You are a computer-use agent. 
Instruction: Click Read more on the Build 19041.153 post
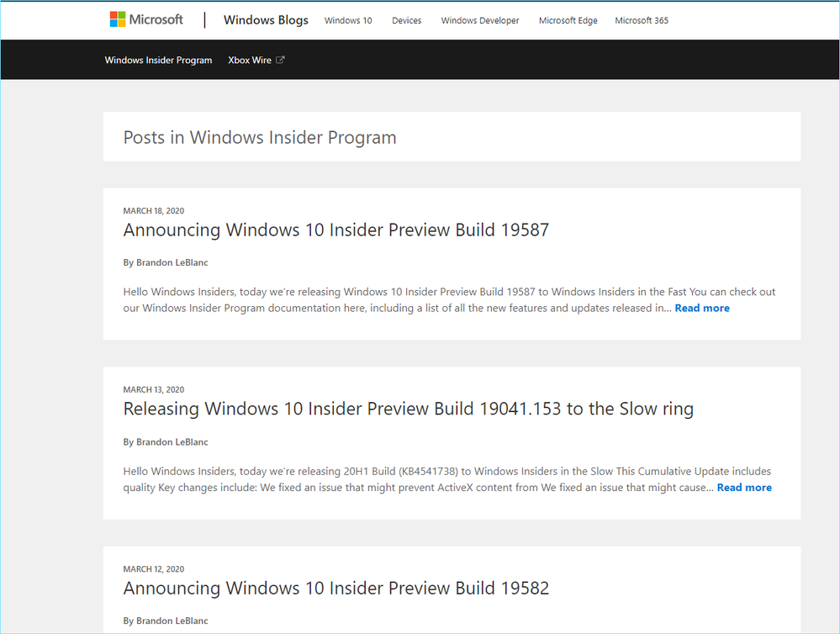click(744, 488)
